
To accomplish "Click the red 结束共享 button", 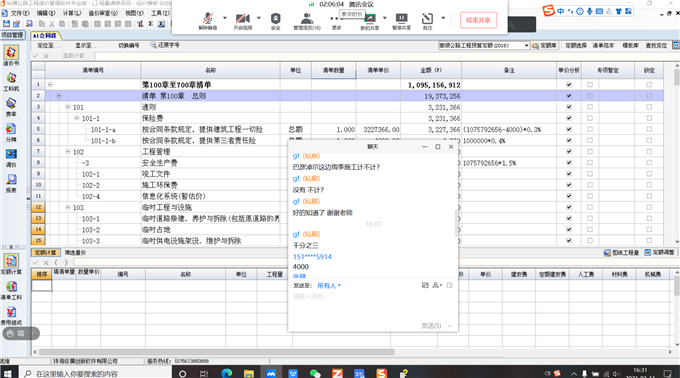I will click(478, 20).
